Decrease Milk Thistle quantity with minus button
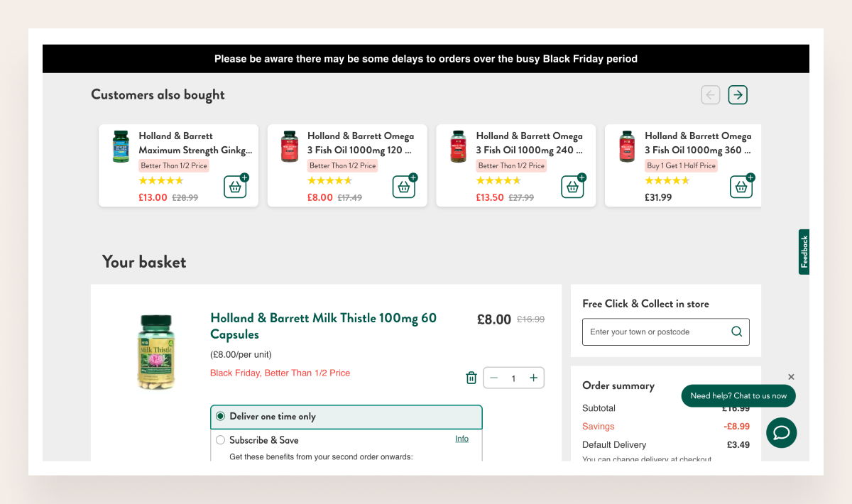 coord(494,378)
